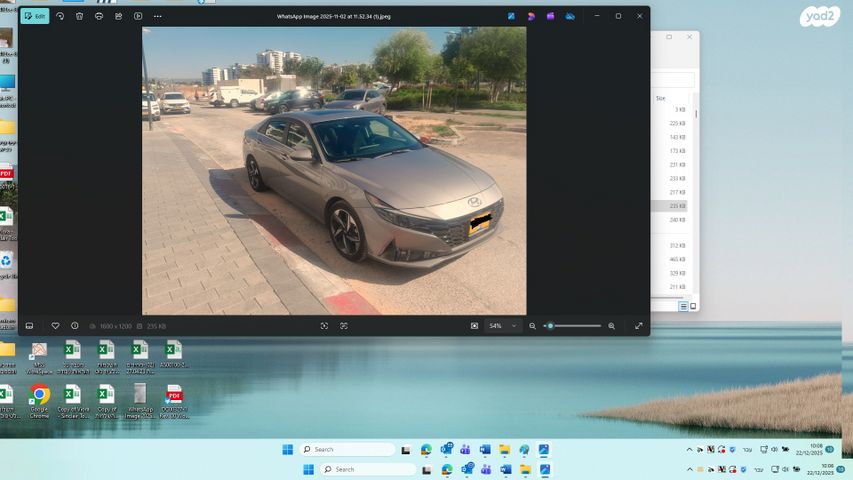Open the 54% zoom level dropdown

[x=503, y=326]
